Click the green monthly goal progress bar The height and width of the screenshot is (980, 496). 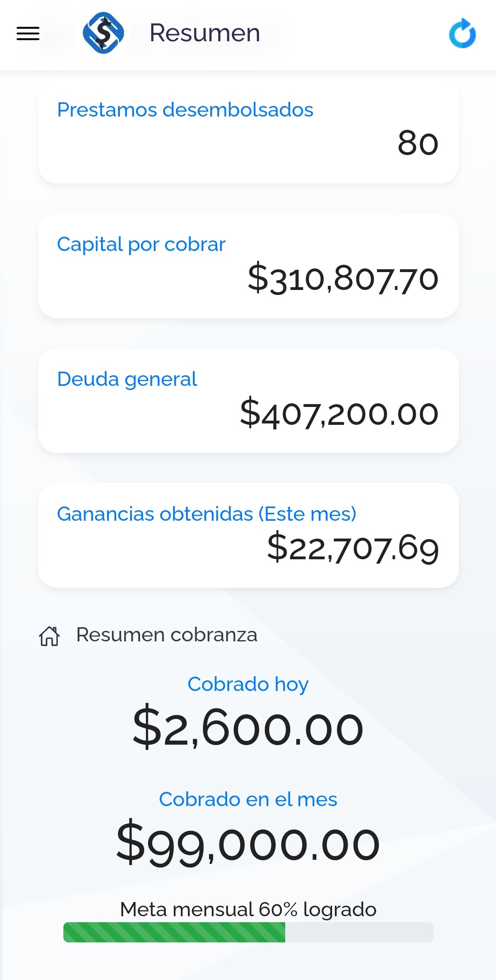pos(175,932)
